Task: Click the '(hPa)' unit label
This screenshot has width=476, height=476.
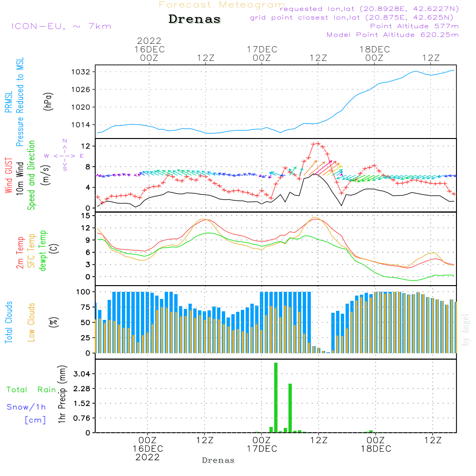Action: coord(48,102)
